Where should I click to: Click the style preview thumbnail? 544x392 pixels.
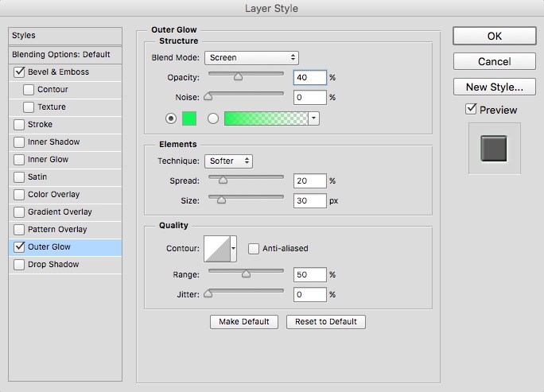[494, 149]
